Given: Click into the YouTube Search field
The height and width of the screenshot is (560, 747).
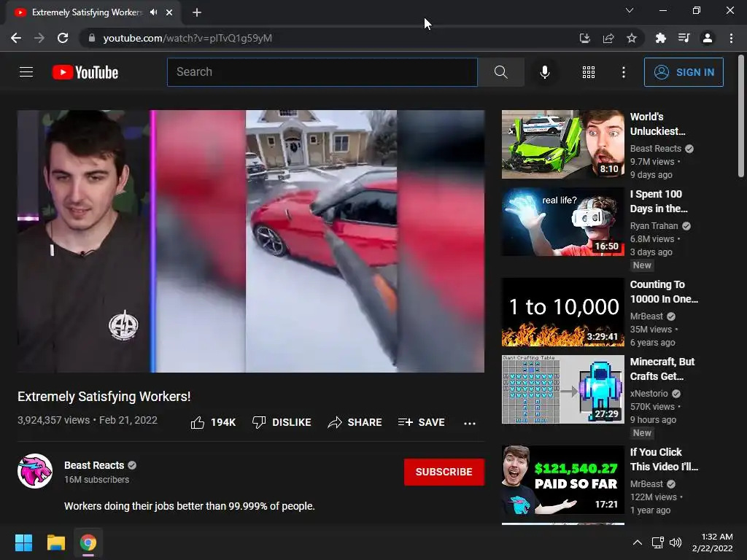Looking at the screenshot, I should coord(322,72).
